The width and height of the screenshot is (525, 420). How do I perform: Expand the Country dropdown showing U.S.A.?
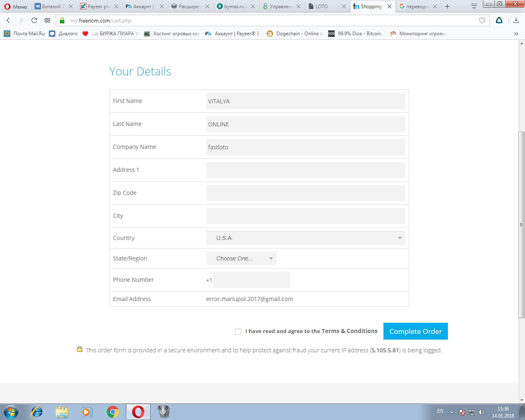point(306,238)
